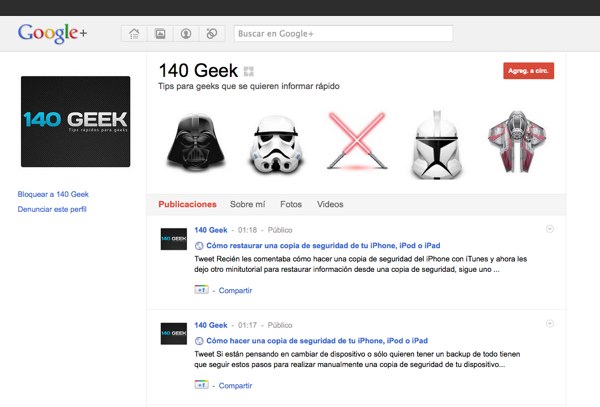
Task: Click post text starting Tweet Si están pensando
Action: pos(357,359)
